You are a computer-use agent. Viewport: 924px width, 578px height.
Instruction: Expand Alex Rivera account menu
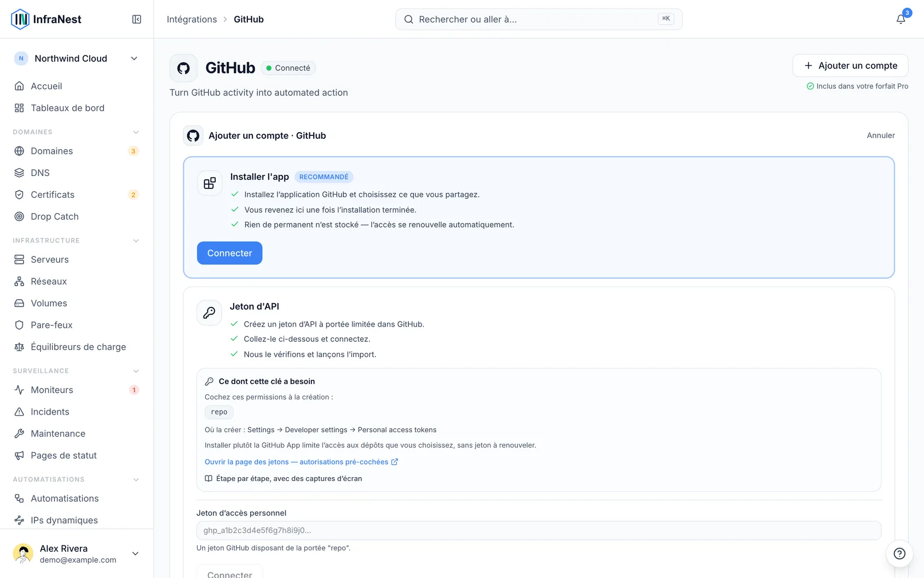click(77, 553)
